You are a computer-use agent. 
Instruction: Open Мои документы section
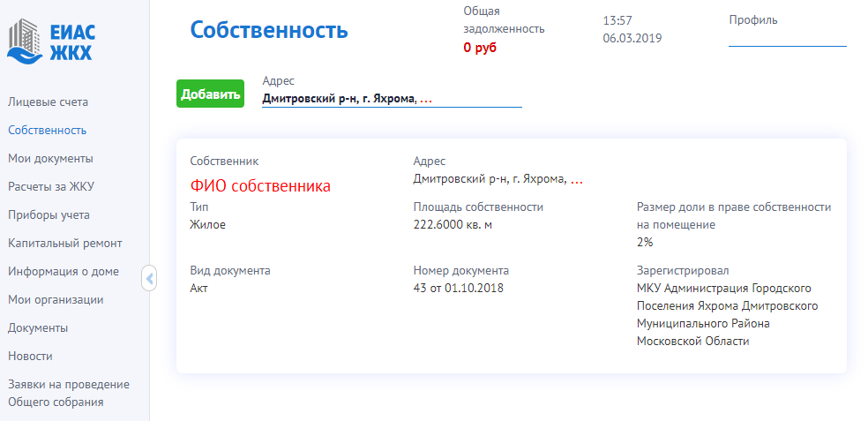click(x=50, y=159)
